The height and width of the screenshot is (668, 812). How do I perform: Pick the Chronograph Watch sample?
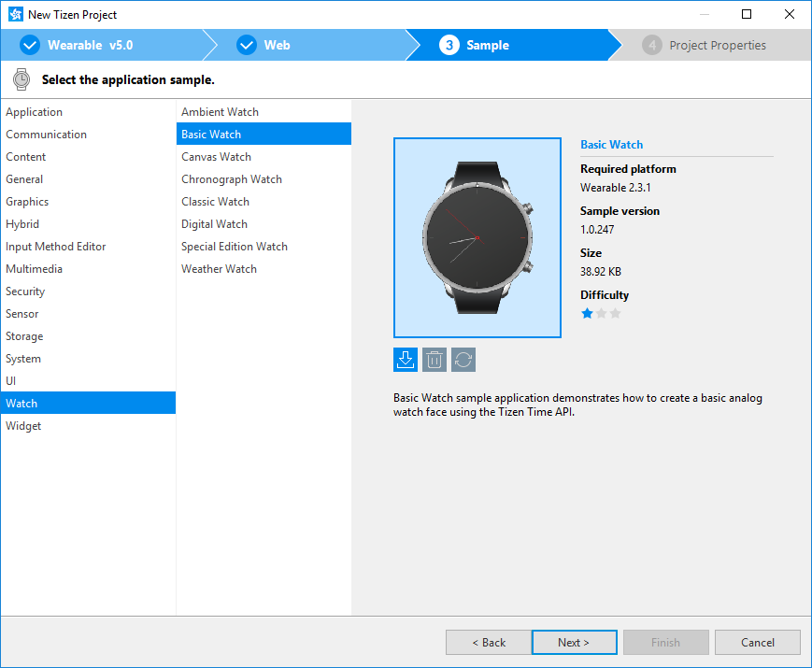click(x=232, y=179)
